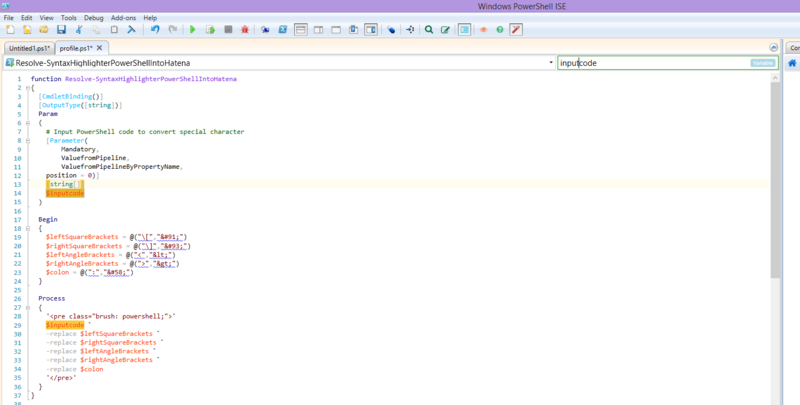
Task: Click the Redo arrow icon
Action: tap(172, 30)
